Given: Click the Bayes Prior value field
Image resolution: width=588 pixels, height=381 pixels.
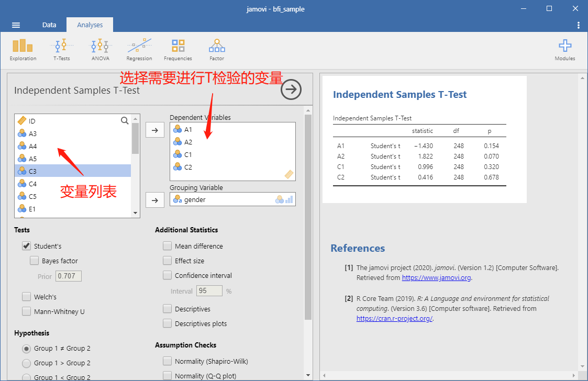Looking at the screenshot, I should (x=69, y=276).
